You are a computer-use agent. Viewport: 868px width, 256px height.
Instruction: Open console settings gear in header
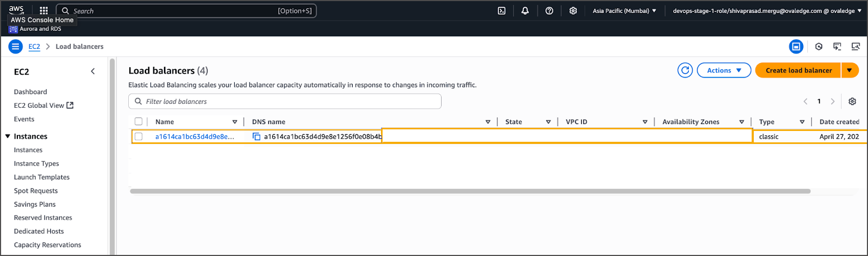[573, 11]
